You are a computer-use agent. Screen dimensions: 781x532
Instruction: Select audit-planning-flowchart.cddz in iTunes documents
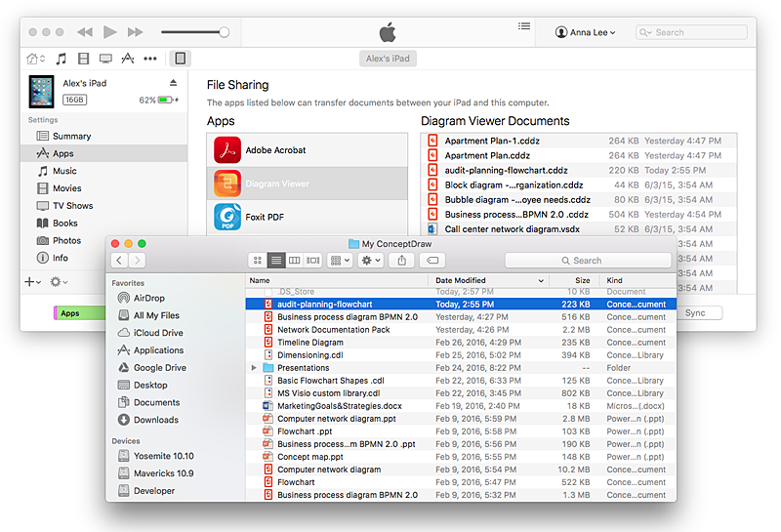[579, 171]
